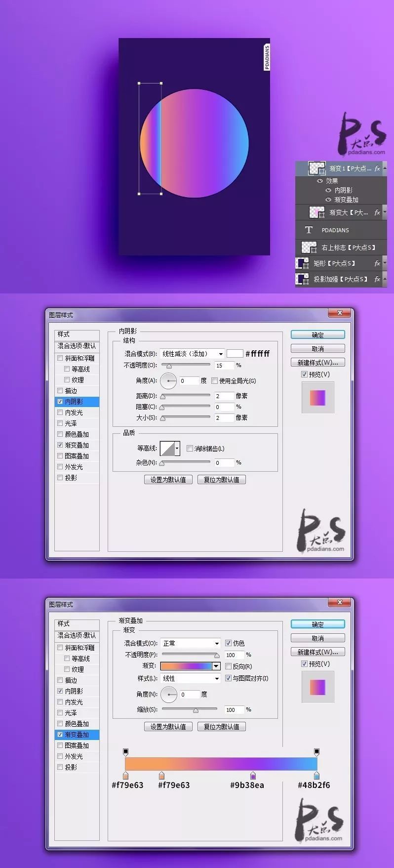Click the inner shadow angle dial next to 角度(A)

[x=168, y=381]
